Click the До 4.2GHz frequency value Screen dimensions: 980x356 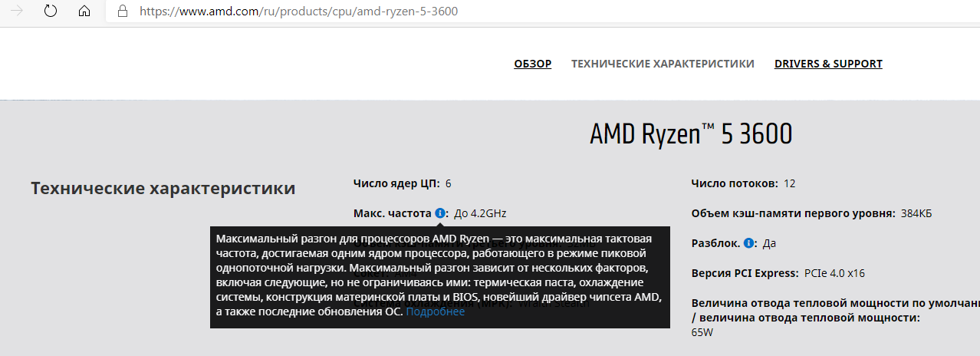(x=480, y=213)
